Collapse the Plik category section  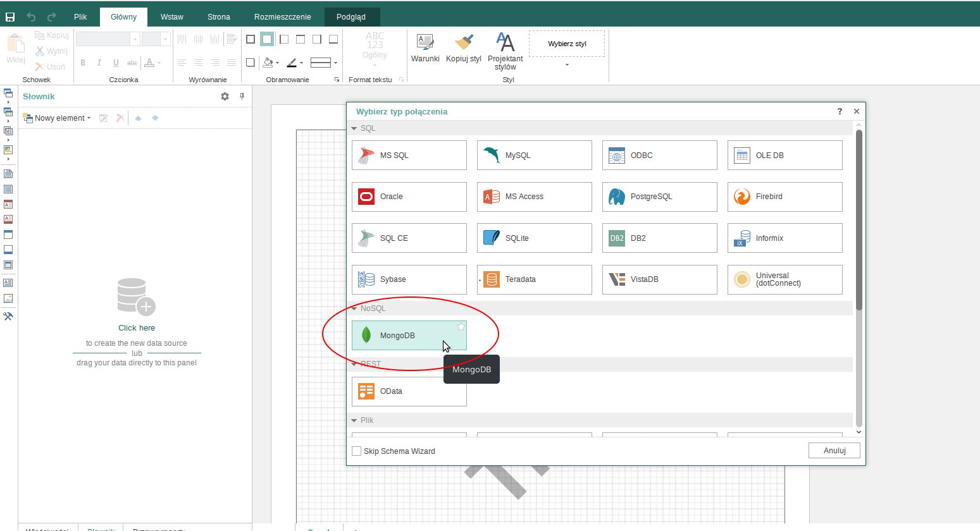coord(354,420)
